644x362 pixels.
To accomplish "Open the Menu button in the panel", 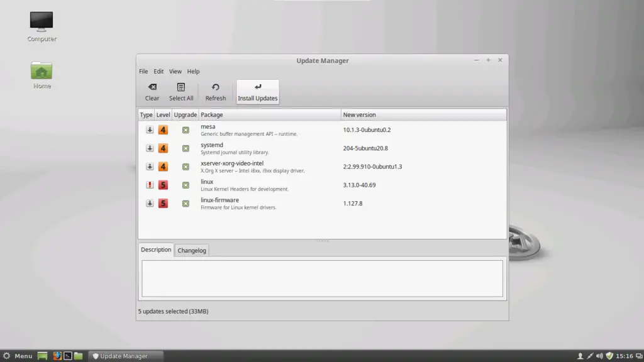I will point(18,356).
